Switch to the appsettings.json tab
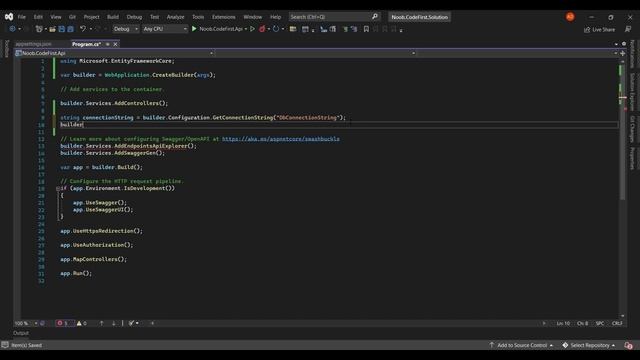The image size is (640, 360). click(x=34, y=44)
